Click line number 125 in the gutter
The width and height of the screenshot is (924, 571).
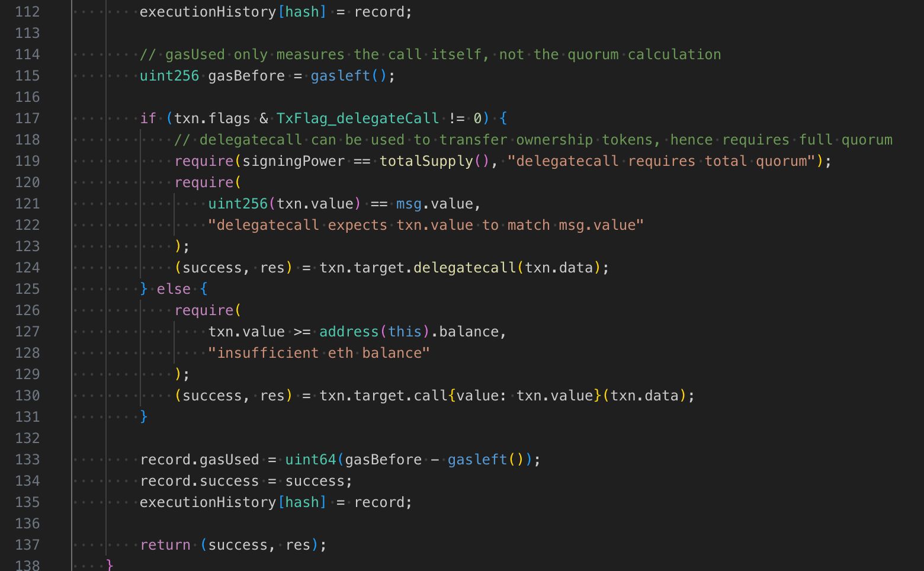tap(27, 289)
